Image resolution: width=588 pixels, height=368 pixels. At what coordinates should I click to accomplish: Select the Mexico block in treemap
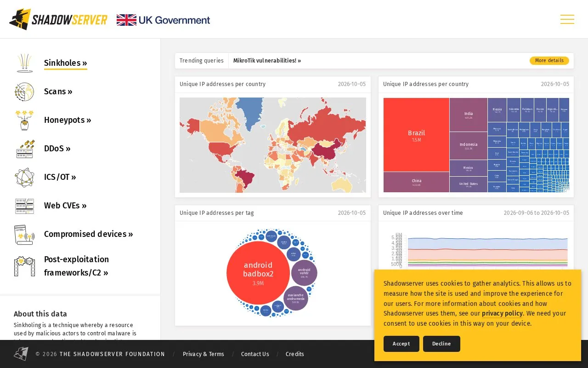tap(469, 168)
